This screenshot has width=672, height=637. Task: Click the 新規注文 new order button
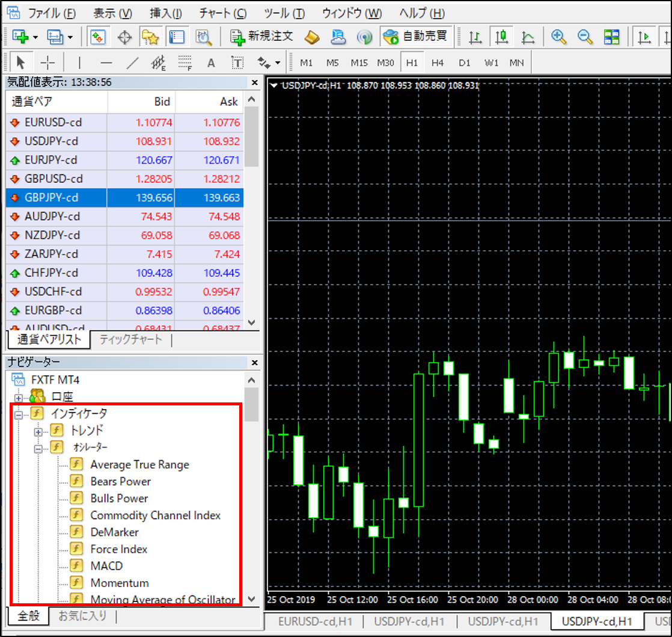pos(261,37)
